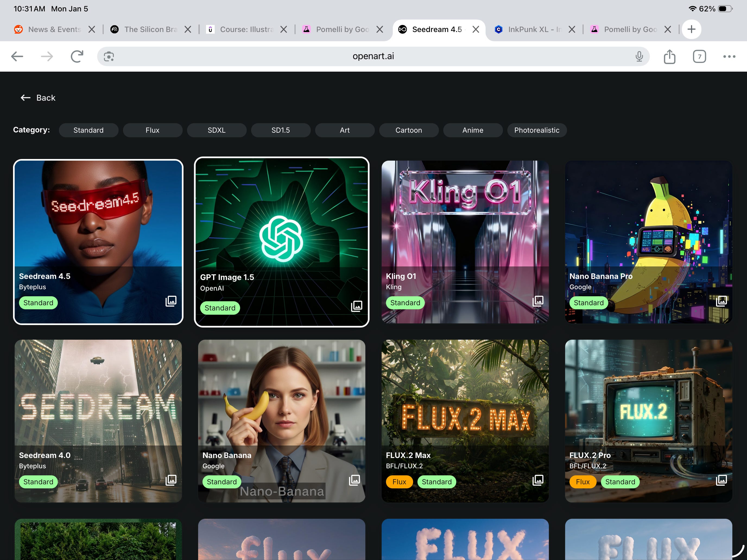Switch to the News & Events tab
The image size is (747, 560).
(x=54, y=29)
